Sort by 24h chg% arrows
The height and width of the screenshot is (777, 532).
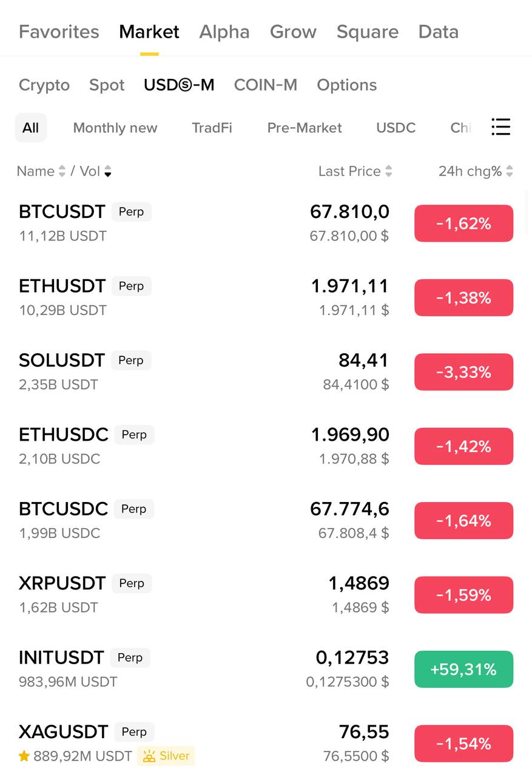510,172
